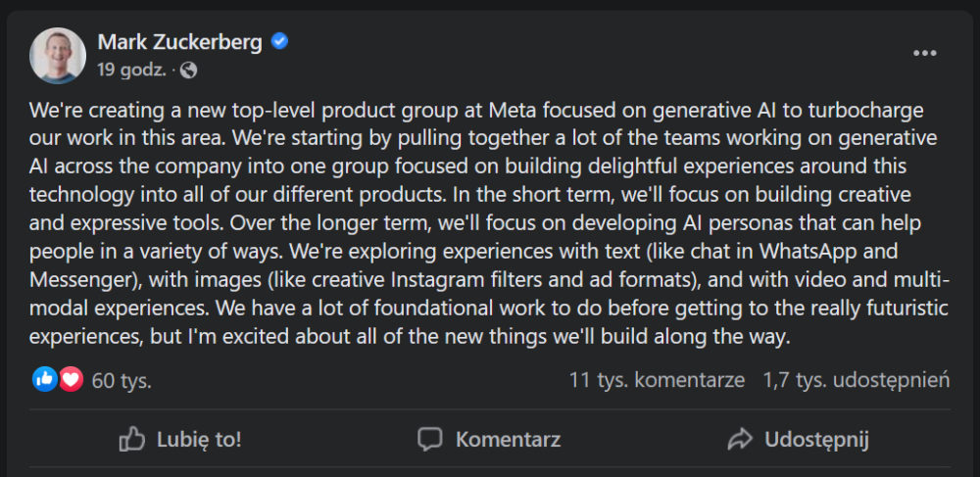The width and height of the screenshot is (980, 477).
Task: Click the blue verified badge
Action: click(x=279, y=42)
